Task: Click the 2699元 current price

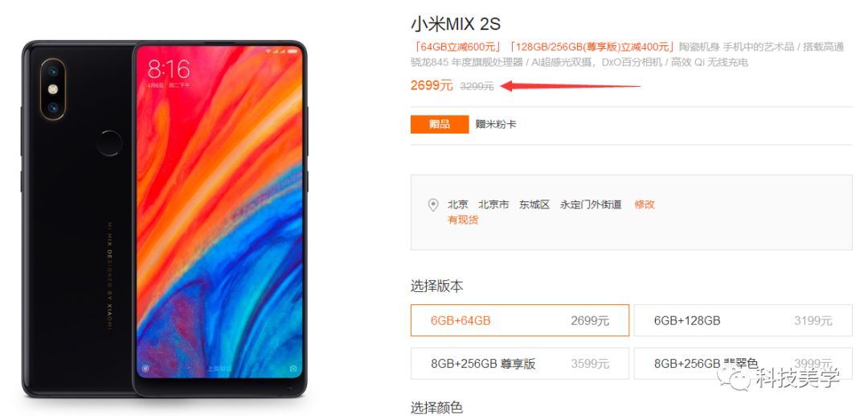Action: point(432,85)
